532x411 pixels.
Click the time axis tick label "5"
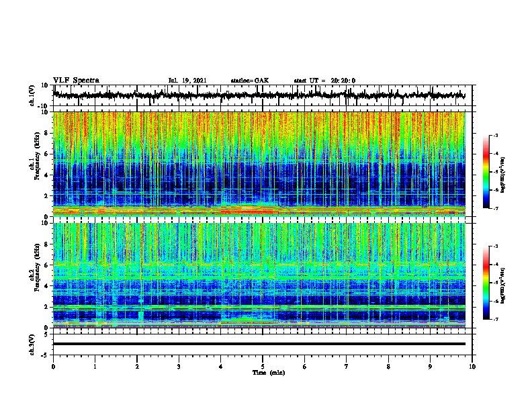(263, 367)
